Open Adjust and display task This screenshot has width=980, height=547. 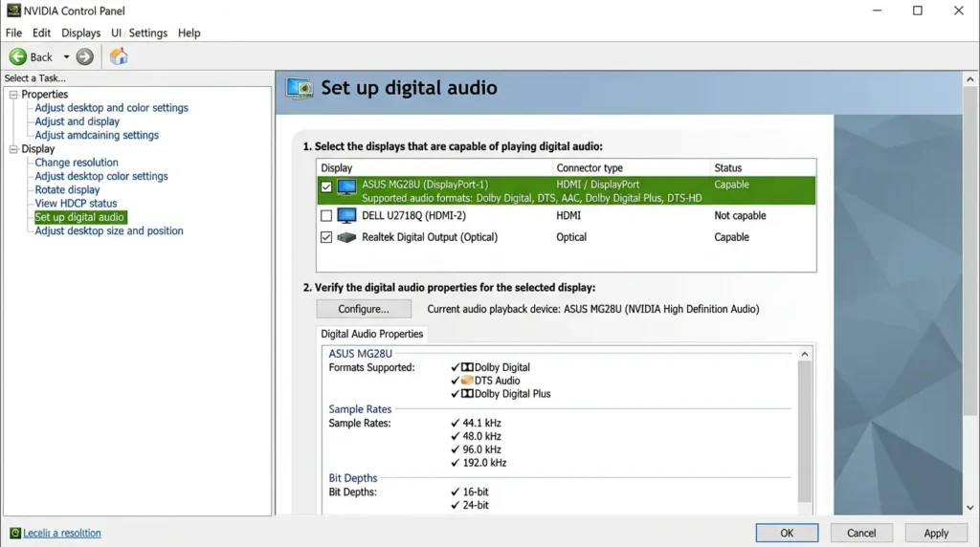click(77, 121)
